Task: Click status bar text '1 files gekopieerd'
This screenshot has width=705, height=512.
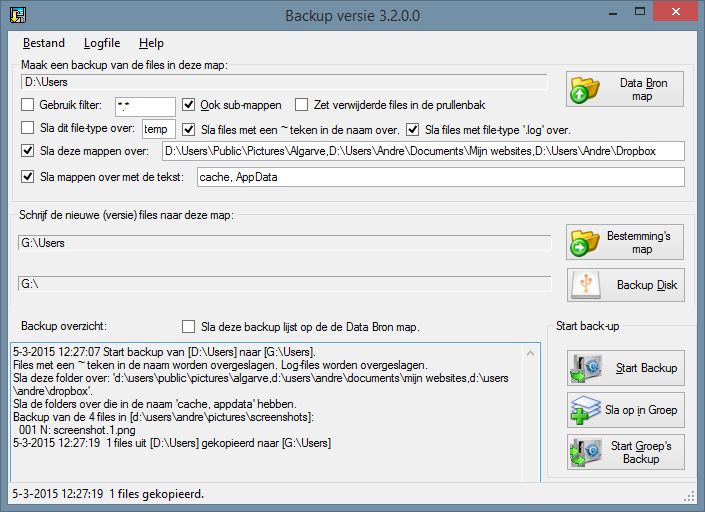Action: (x=156, y=494)
